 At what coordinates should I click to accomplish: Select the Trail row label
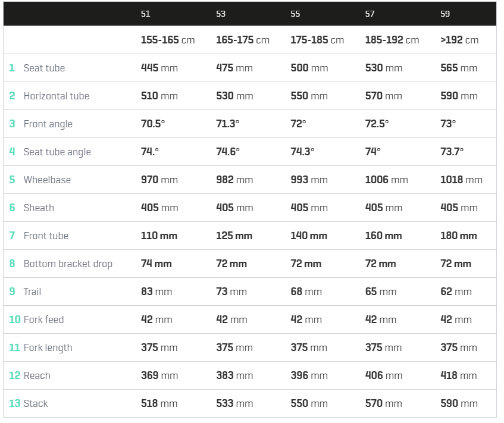coord(33,292)
